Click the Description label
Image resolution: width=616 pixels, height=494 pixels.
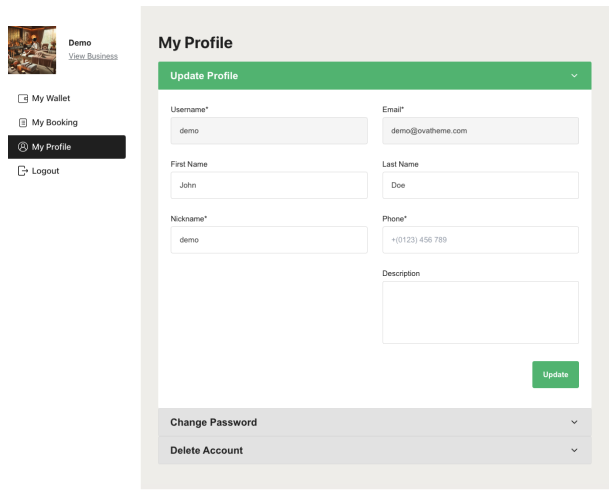click(401, 274)
